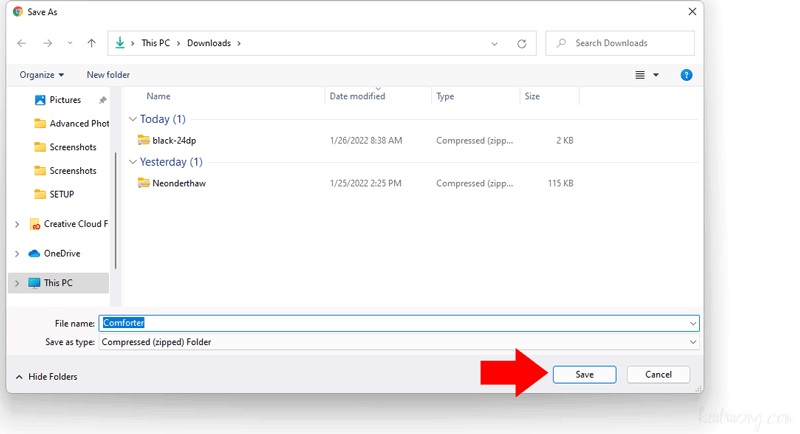800x434 pixels.
Task: Click the view layout options icon
Action: pyautogui.click(x=641, y=75)
